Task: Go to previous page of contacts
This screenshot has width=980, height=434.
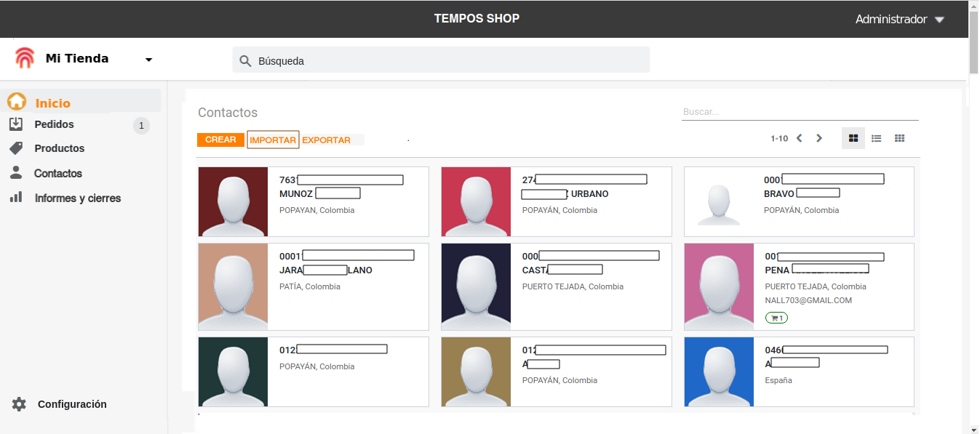Action: (799, 138)
